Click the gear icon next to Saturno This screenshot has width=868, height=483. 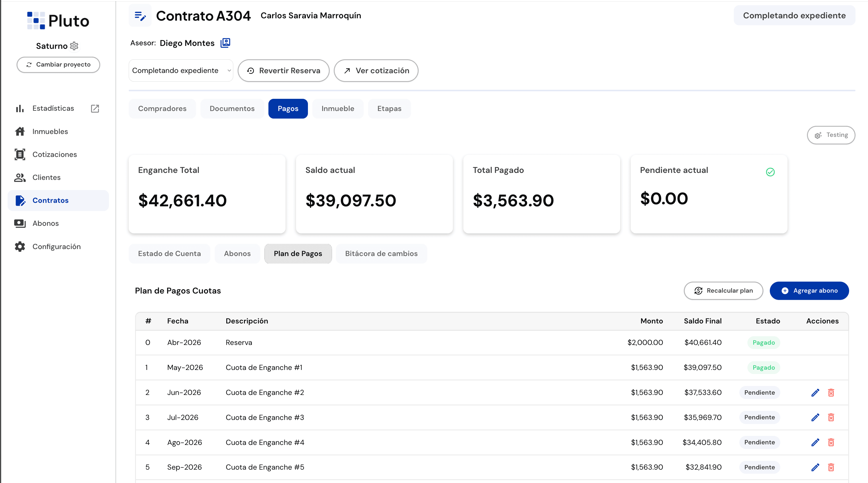[74, 46]
